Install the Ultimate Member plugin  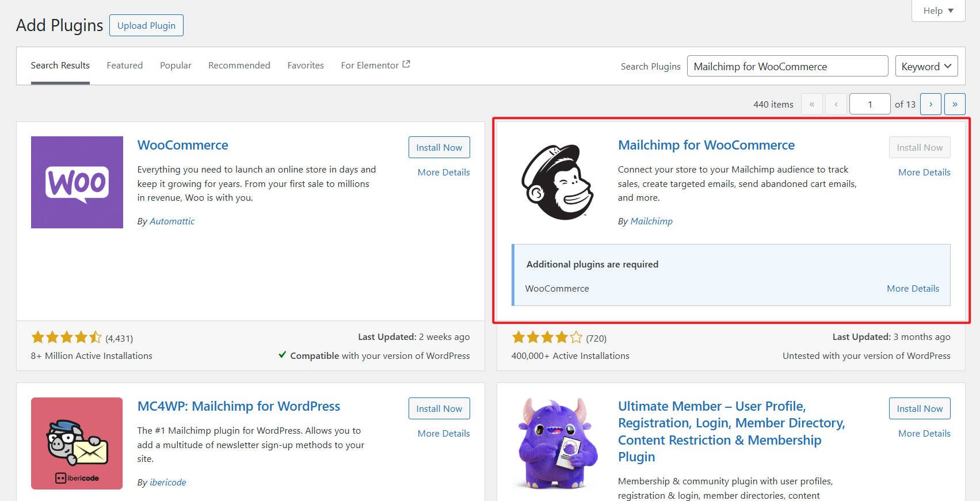919,408
